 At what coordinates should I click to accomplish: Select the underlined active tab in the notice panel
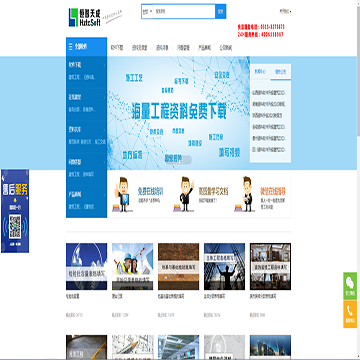(x=281, y=71)
